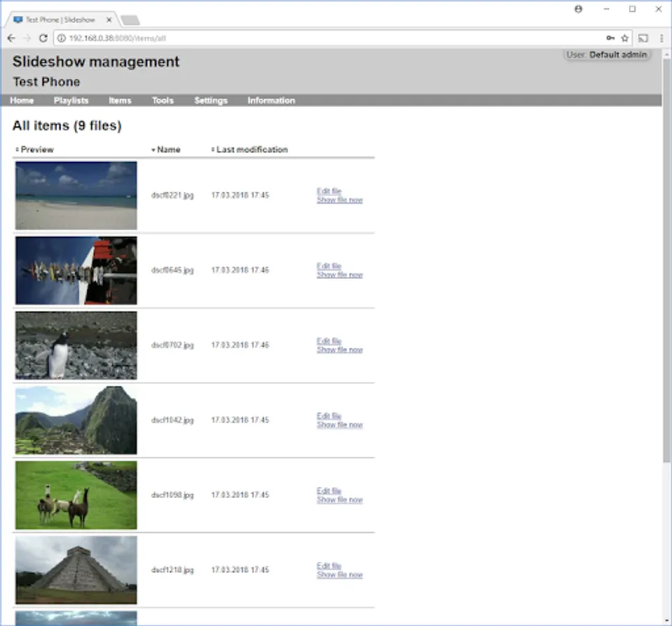Open the beach preview thumbnail of dscf0221.jpg
The image size is (672, 626).
[77, 195]
